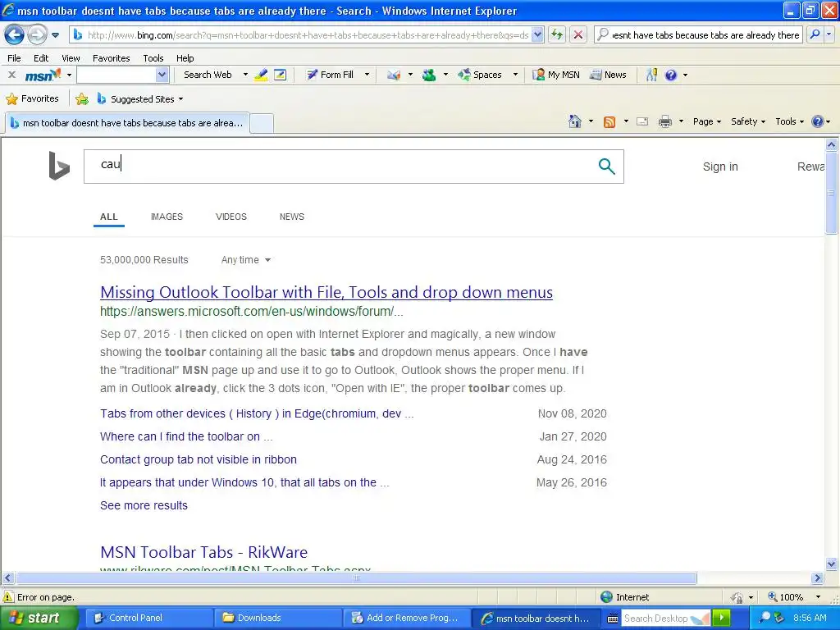Switch to the IMAGES results tab
This screenshot has width=840, height=630.
click(x=167, y=217)
